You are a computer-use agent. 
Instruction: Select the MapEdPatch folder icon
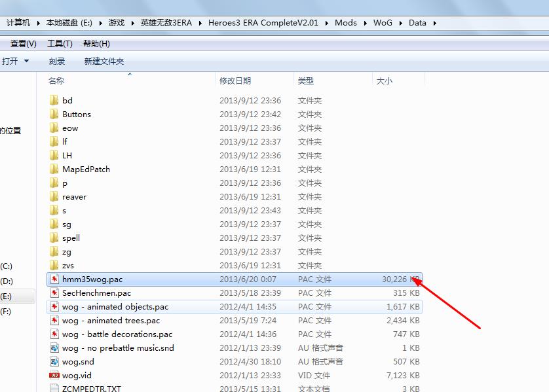[x=54, y=169]
